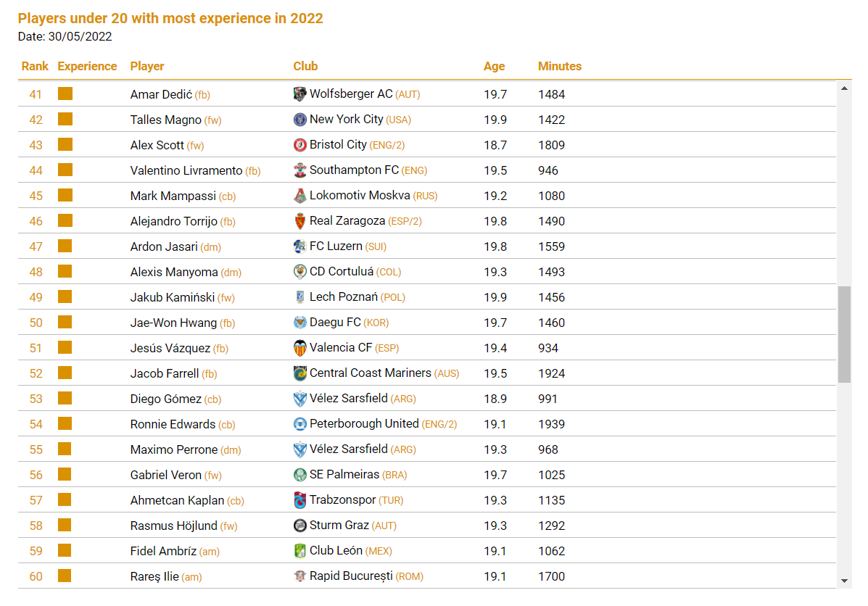868x606 pixels.
Task: Click experience swatch for Jakub Kamiński
Action: tap(65, 296)
